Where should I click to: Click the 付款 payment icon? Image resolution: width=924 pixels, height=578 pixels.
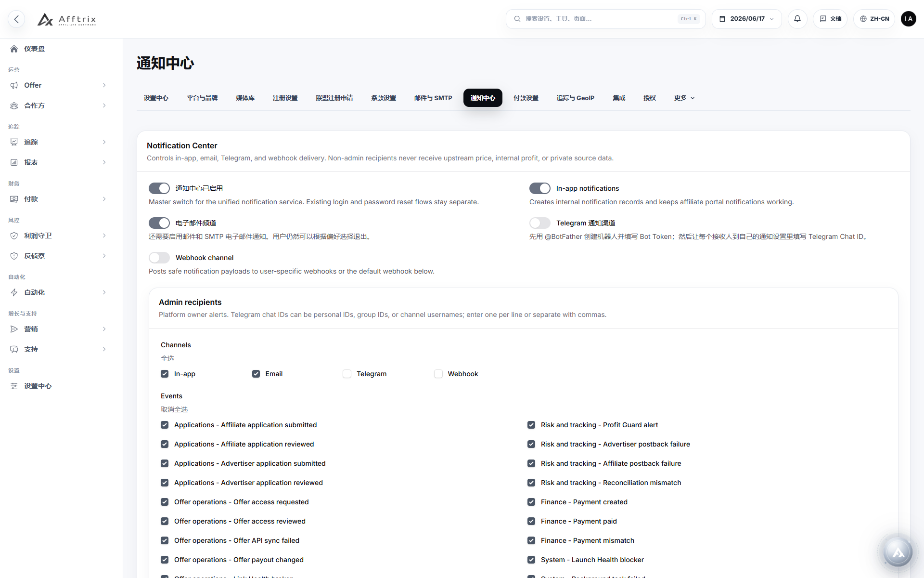(14, 199)
